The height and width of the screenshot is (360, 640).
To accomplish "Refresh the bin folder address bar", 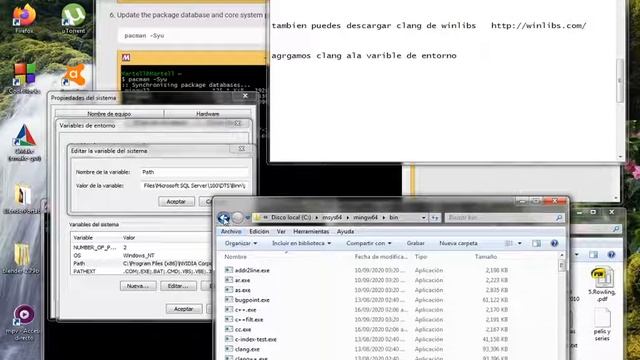I will pos(435,218).
